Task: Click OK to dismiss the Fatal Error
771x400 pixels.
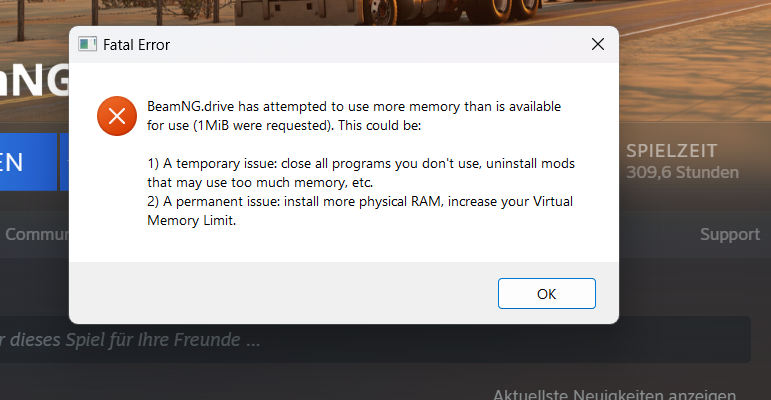Action: coord(546,294)
